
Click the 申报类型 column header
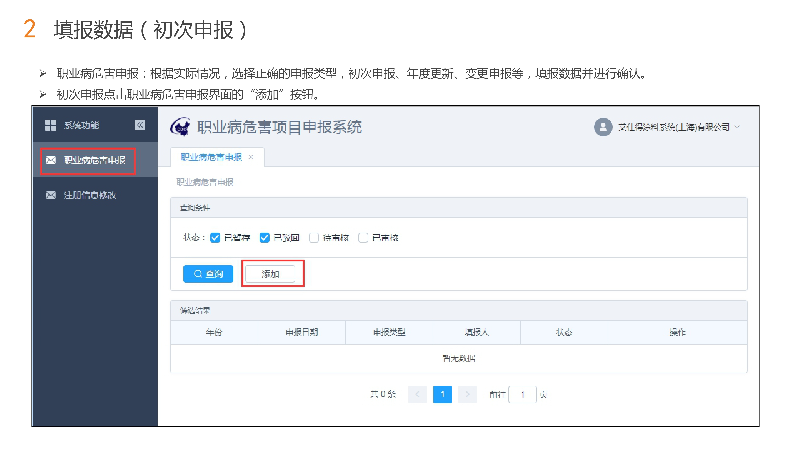tap(389, 333)
